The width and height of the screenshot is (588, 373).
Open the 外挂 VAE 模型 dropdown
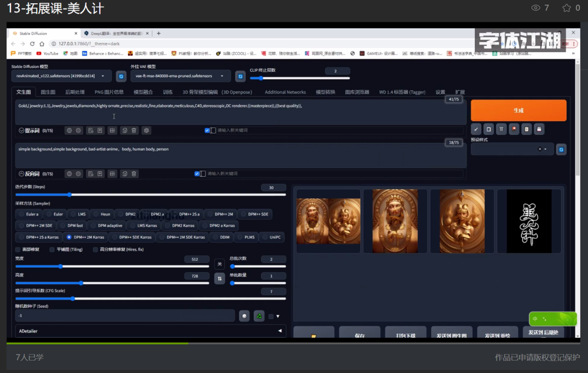click(x=181, y=76)
